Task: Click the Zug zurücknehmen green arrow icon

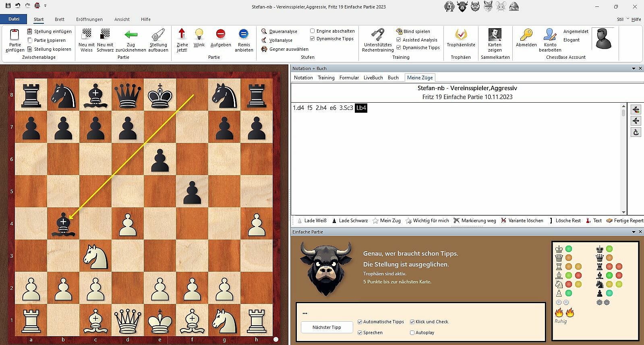Action: [130, 35]
